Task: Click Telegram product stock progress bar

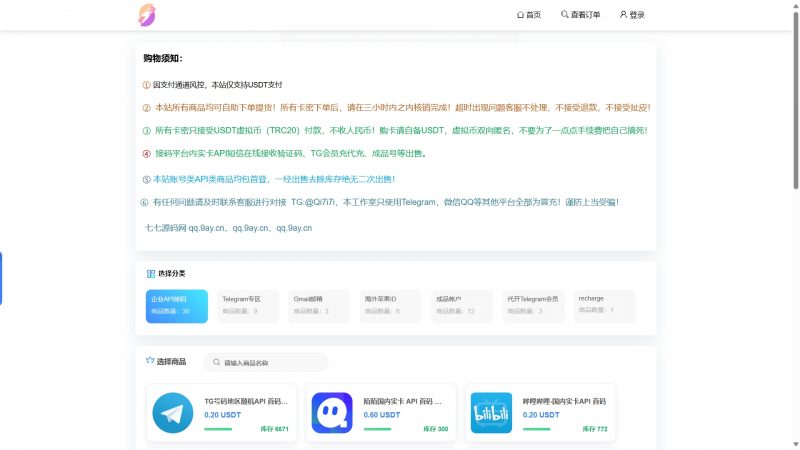Action: [218, 429]
